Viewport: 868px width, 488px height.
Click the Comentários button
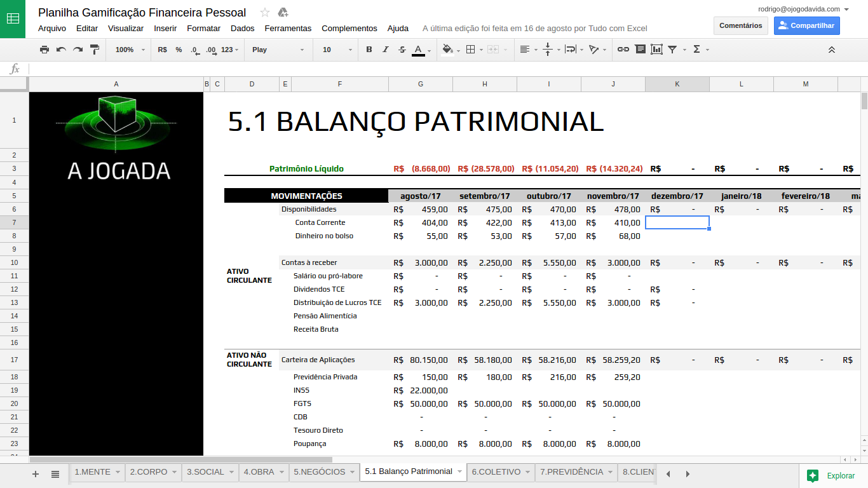coord(741,25)
